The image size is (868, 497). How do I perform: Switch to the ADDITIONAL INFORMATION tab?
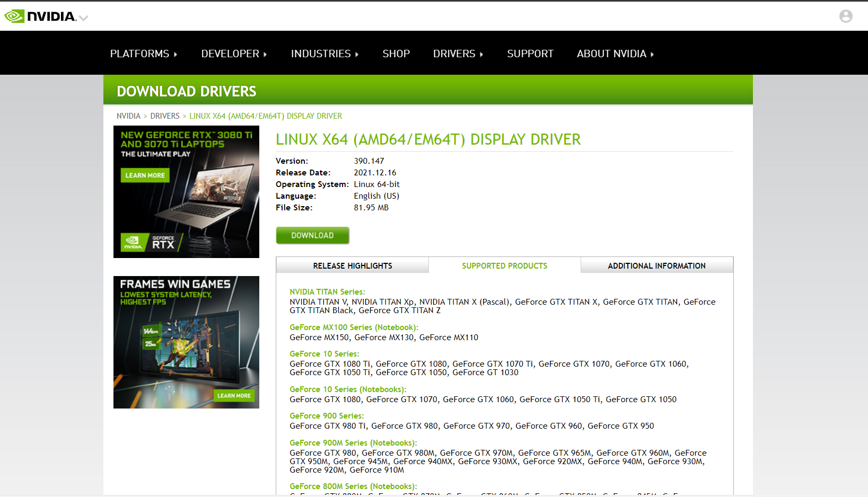tap(656, 265)
